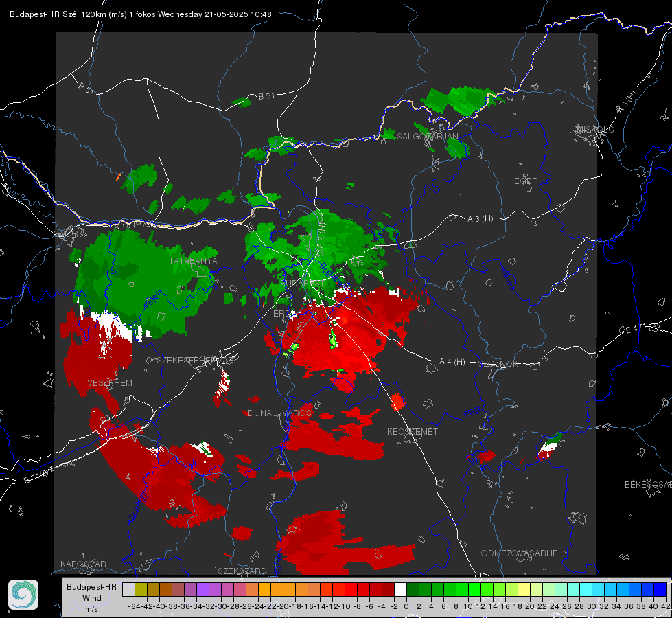Choose the deep blue swatch between 40 and 42
Image resolution: width=672 pixels, height=618 pixels.
pyautogui.click(x=660, y=589)
